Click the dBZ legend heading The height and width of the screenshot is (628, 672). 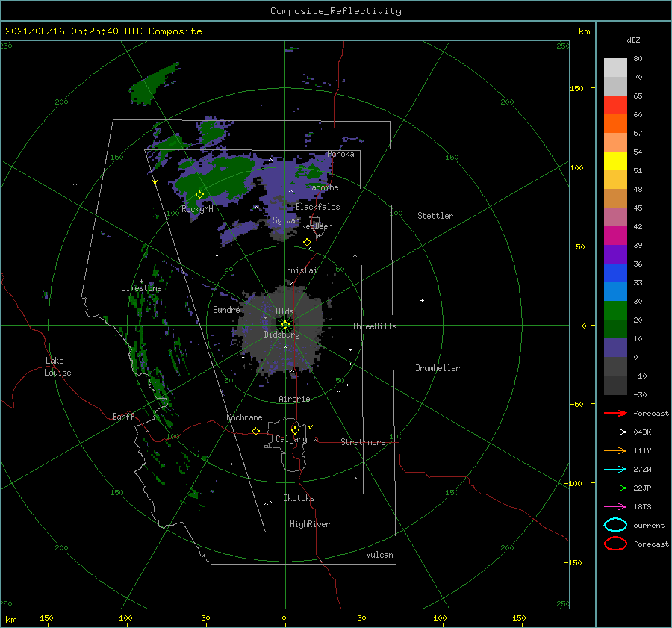(633, 40)
